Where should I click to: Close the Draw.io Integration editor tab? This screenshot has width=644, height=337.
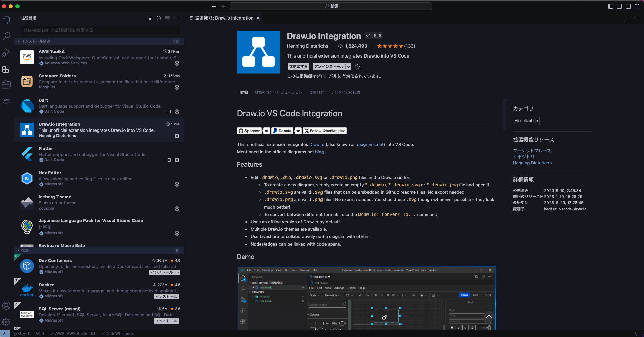258,18
